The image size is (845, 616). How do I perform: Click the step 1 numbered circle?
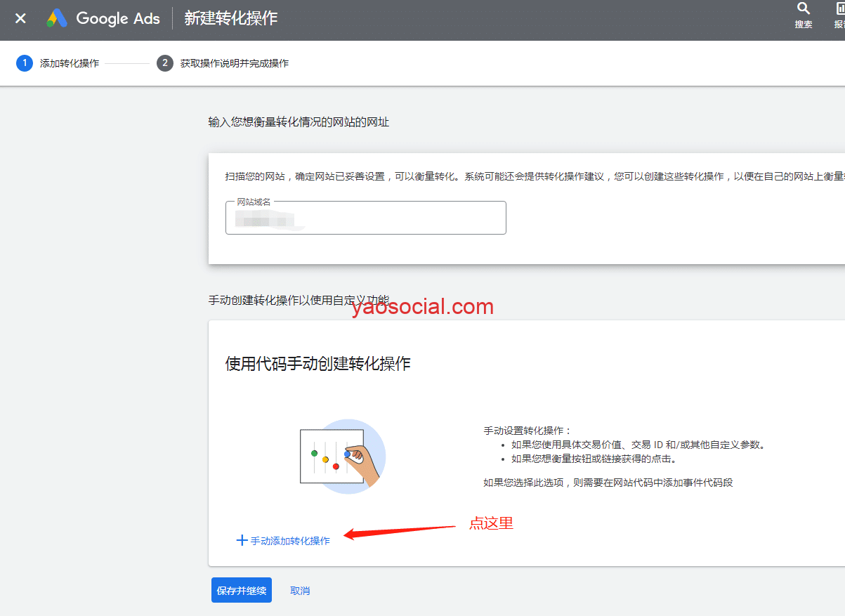pos(25,63)
